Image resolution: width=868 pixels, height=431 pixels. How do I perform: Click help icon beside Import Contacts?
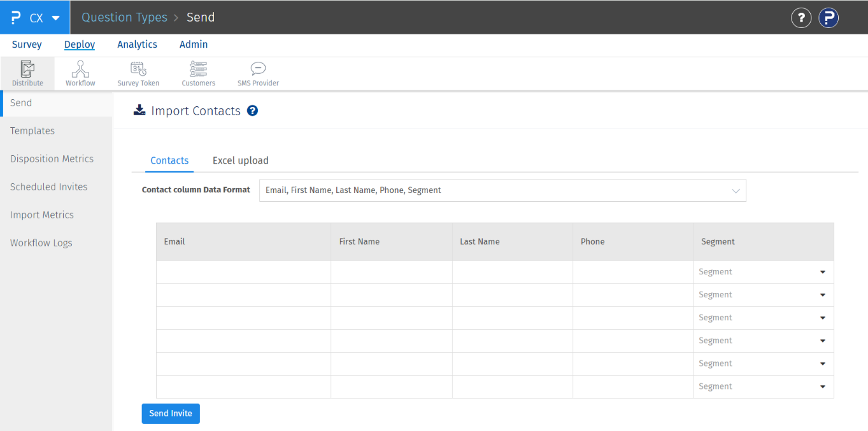[252, 111]
